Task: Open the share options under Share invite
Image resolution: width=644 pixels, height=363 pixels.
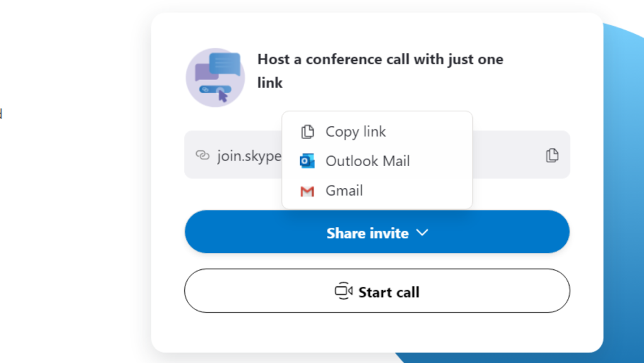Action: click(x=377, y=232)
